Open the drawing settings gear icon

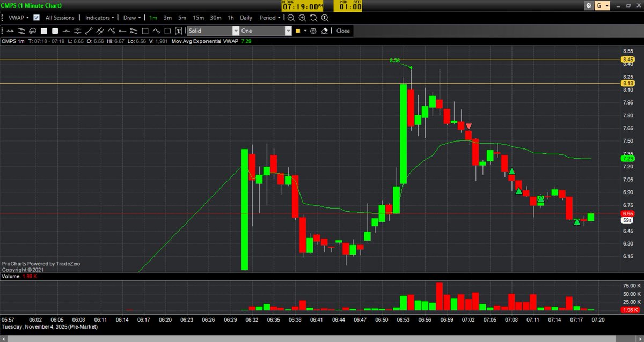(313, 31)
